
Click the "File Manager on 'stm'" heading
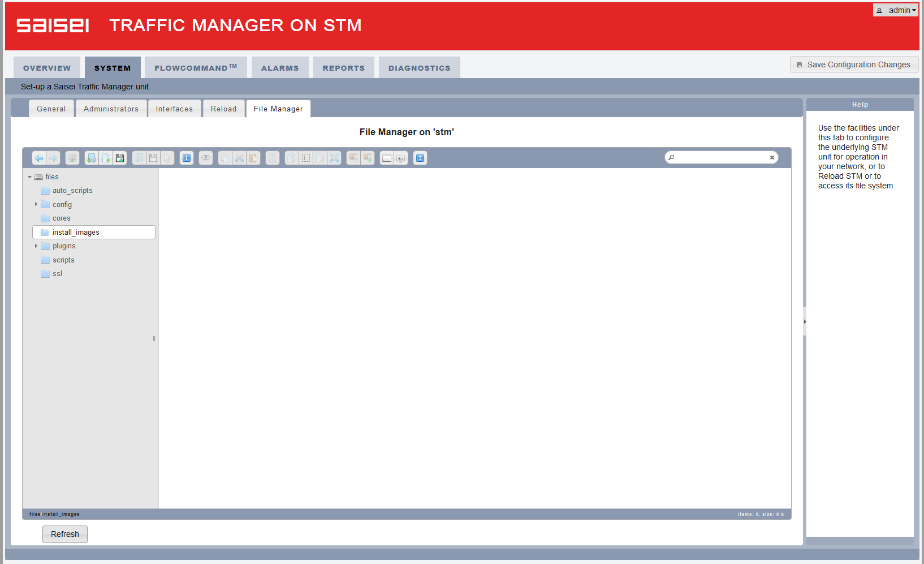pos(407,132)
